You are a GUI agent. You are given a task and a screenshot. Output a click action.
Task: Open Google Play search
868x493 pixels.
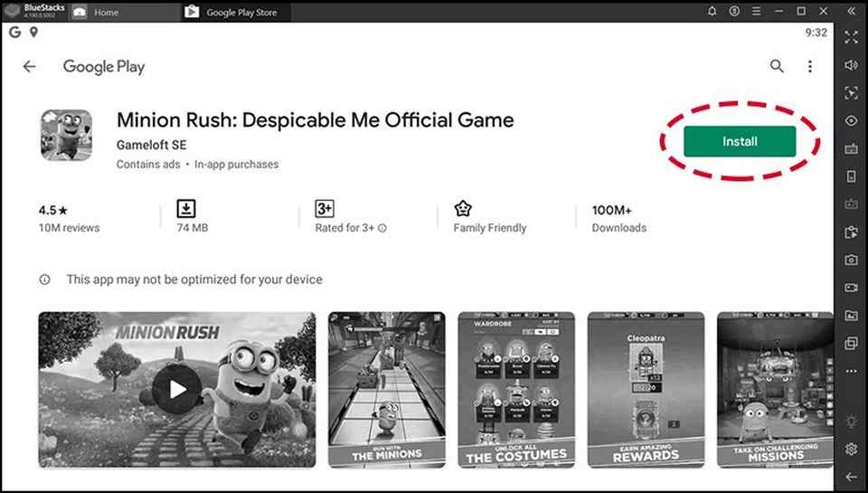pyautogui.click(x=777, y=66)
